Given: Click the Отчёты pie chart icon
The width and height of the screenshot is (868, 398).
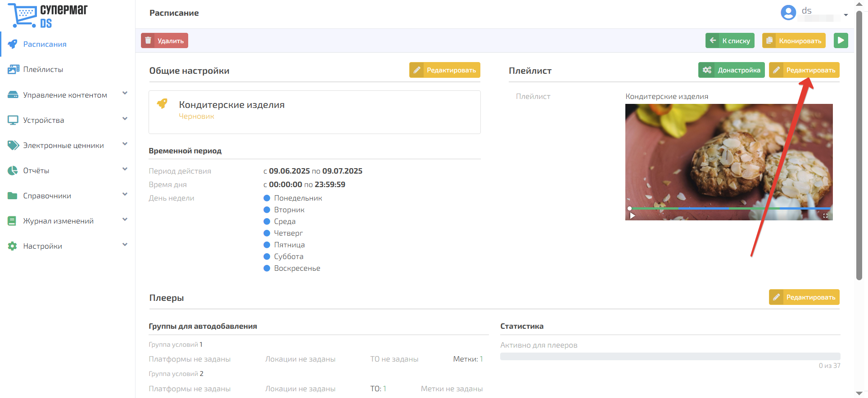Looking at the screenshot, I should tap(13, 170).
